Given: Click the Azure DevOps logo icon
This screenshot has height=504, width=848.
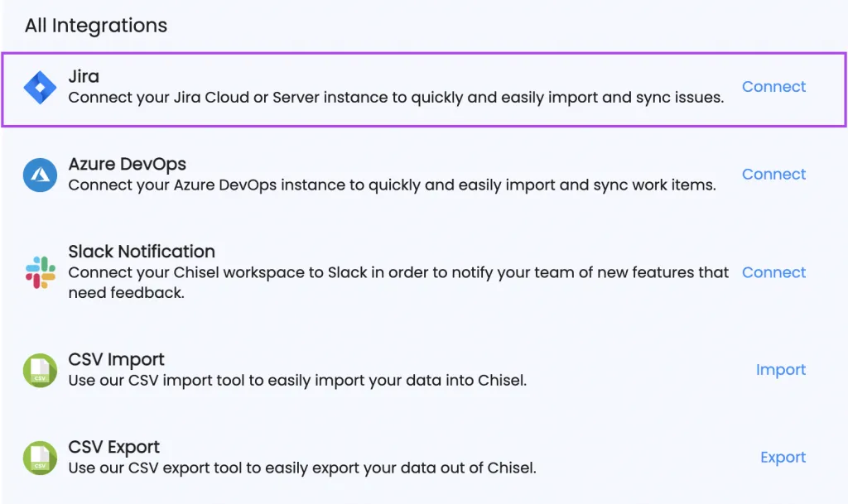Looking at the screenshot, I should point(40,175).
